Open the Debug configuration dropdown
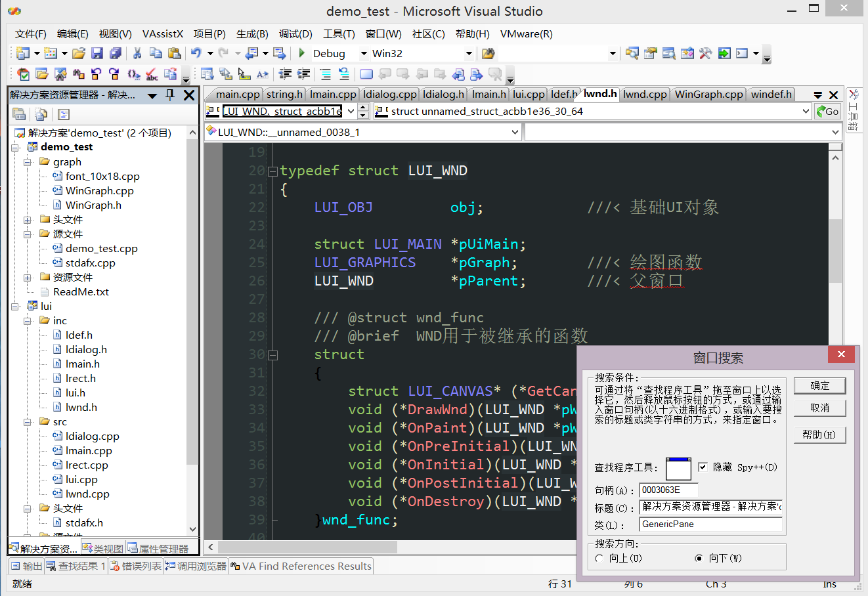This screenshot has width=868, height=596. click(x=363, y=53)
